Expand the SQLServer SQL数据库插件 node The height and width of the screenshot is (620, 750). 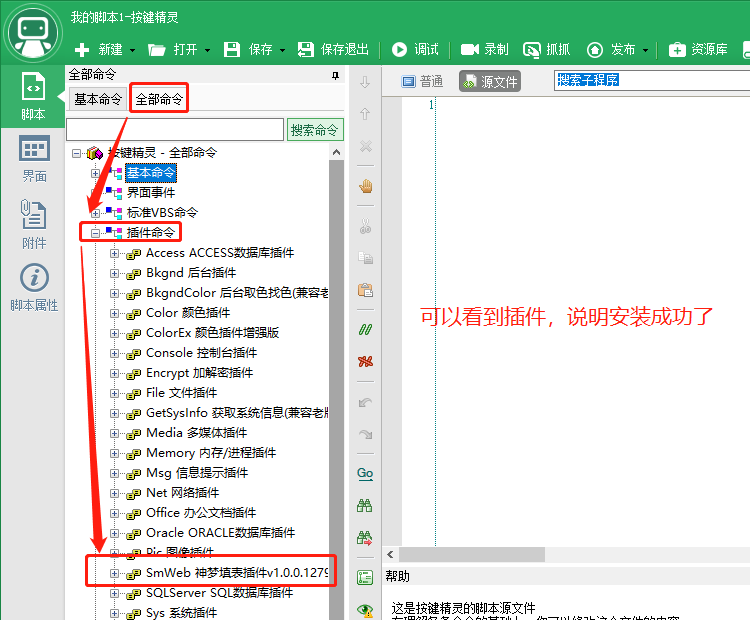[x=114, y=594]
